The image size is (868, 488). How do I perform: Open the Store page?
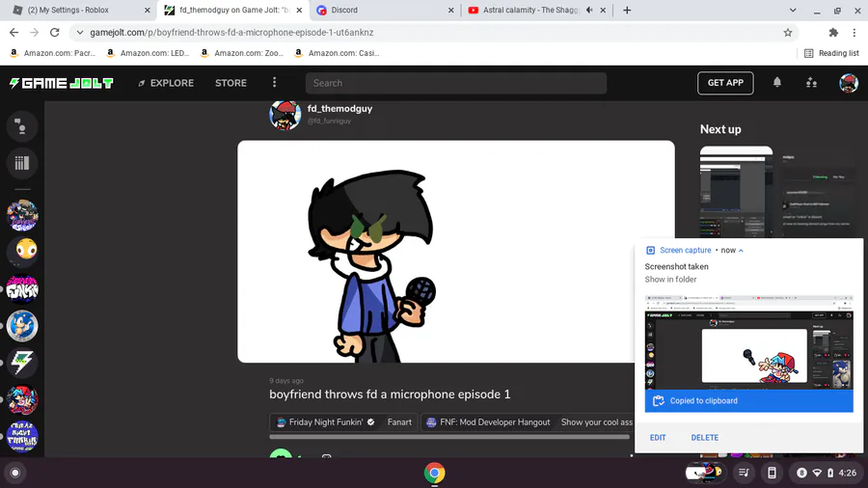coord(231,83)
